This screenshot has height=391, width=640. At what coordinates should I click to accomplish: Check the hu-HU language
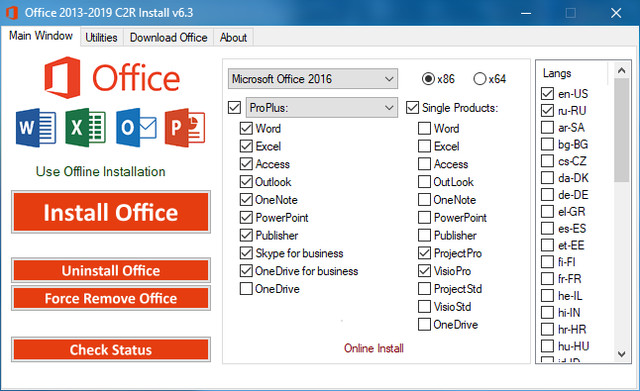[x=547, y=346]
